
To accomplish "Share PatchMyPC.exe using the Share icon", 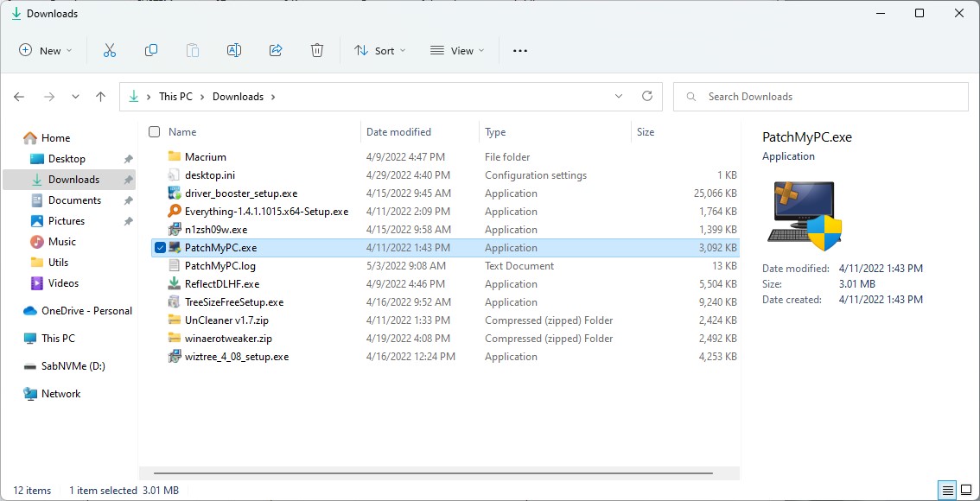I will [x=276, y=50].
